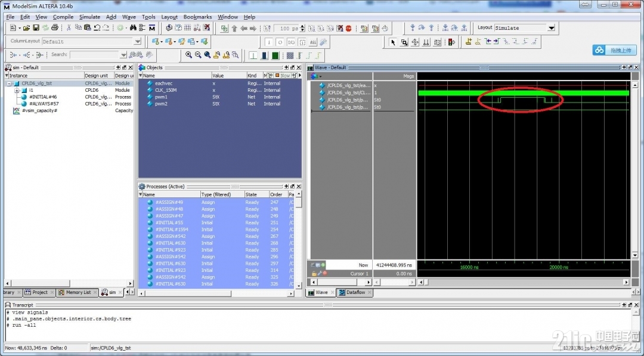Toggle the 'I' input filter button
Screen dimensions: 644x356
pyautogui.click(x=269, y=42)
